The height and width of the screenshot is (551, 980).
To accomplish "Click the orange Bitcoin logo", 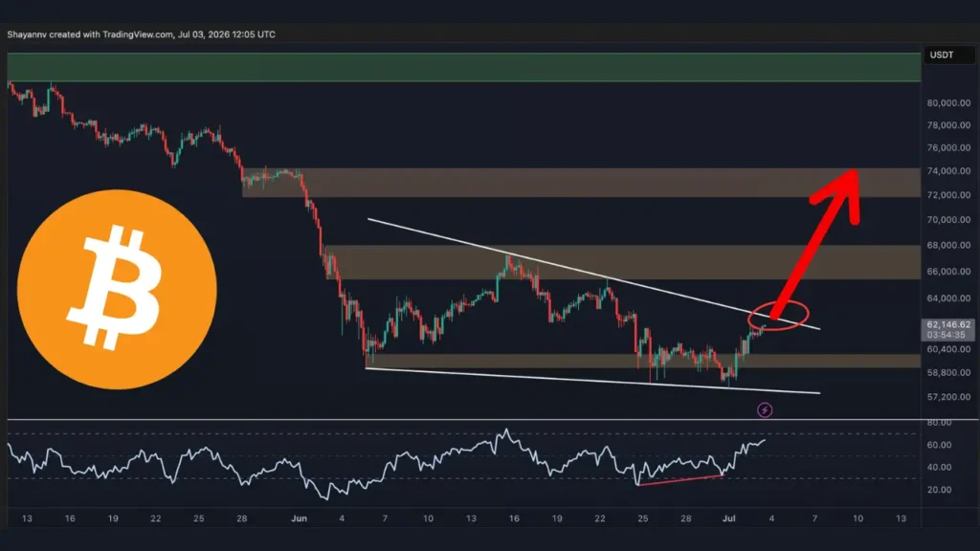I will [117, 289].
